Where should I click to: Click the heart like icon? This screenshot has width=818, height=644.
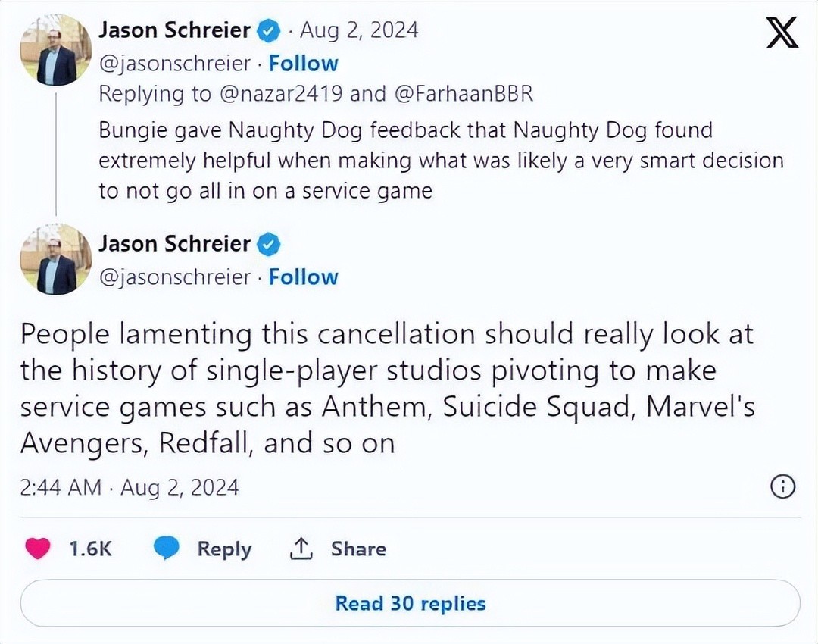37,549
